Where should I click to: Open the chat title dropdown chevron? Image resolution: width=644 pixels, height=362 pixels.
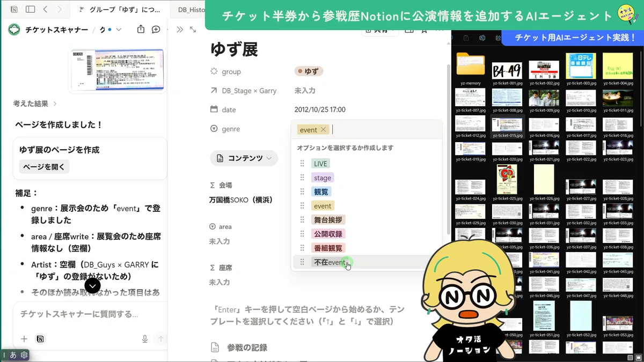coord(119,29)
